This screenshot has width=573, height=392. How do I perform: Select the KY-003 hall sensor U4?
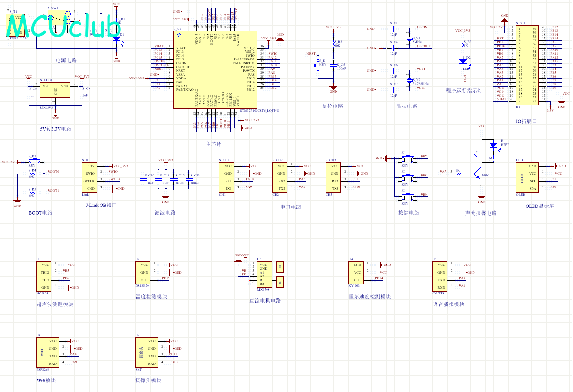click(x=357, y=272)
